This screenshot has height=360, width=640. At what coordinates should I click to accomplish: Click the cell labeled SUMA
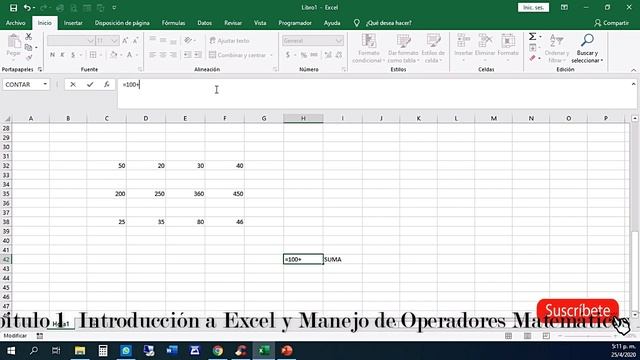[x=342, y=260]
